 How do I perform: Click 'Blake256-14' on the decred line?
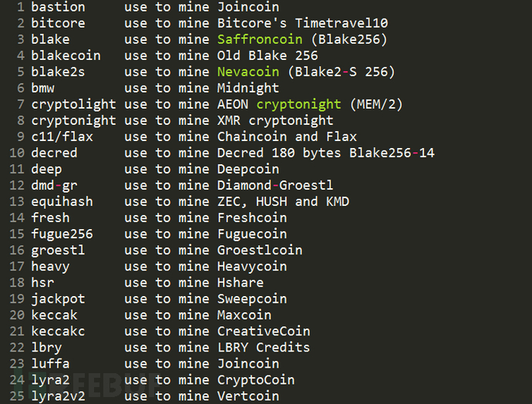(x=392, y=153)
